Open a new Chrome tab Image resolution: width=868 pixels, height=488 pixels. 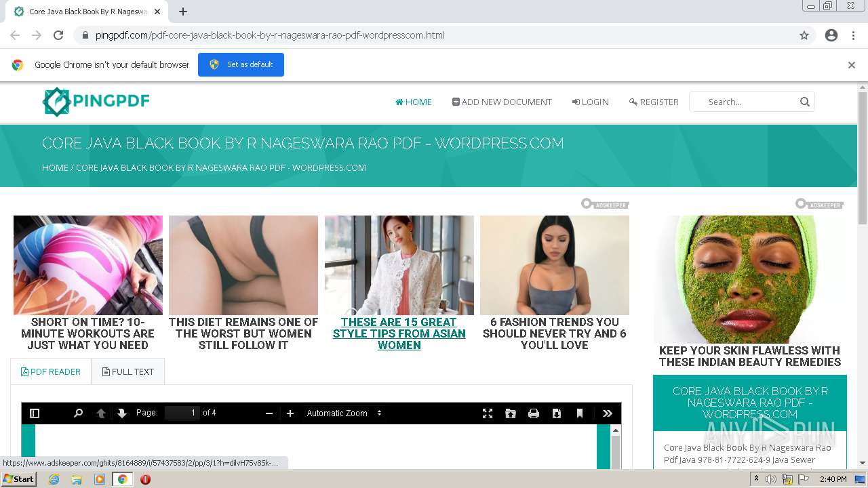pos(183,12)
